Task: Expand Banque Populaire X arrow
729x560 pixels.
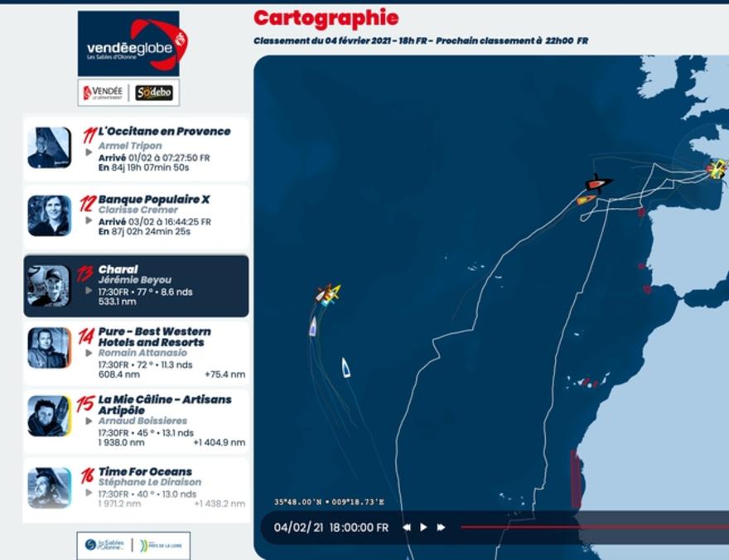Action: point(89,220)
